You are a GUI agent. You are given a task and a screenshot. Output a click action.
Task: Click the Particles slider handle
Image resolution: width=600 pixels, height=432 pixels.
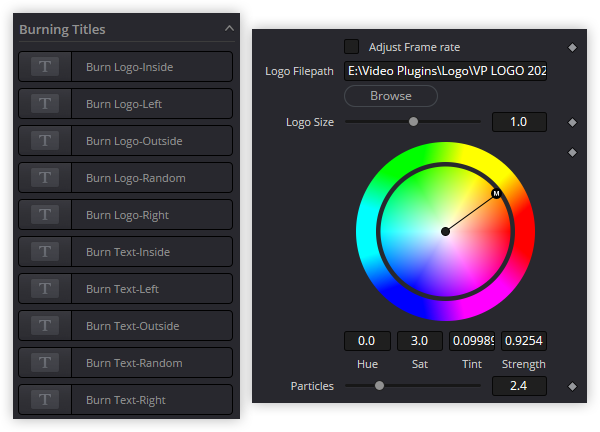(x=379, y=385)
